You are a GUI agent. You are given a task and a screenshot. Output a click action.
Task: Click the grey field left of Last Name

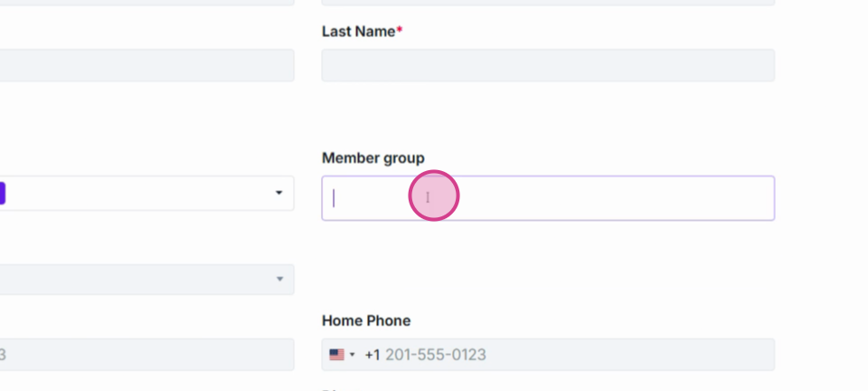[x=147, y=65]
